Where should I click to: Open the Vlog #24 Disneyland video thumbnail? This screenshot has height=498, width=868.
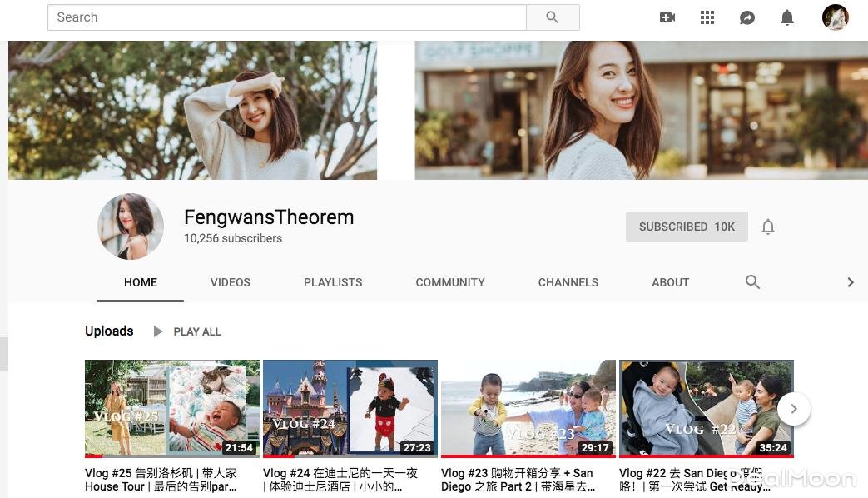(350, 408)
